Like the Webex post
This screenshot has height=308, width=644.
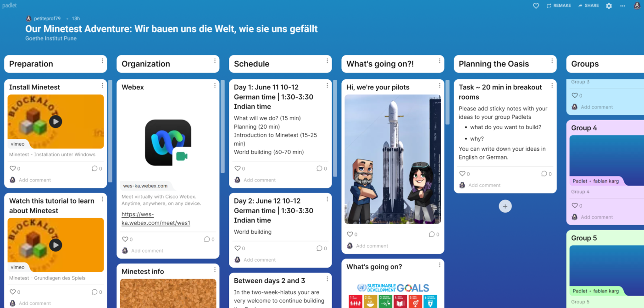coord(125,239)
